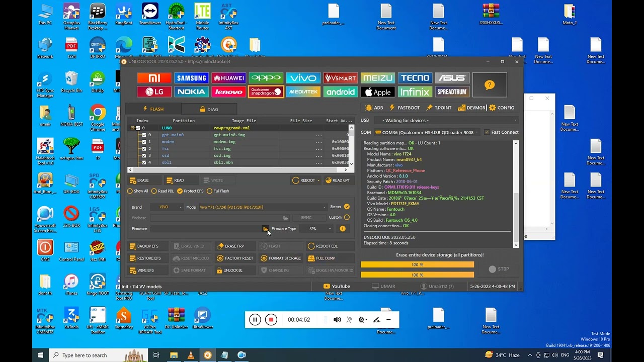Open the Firmware Type XML dropdown

(x=317, y=229)
